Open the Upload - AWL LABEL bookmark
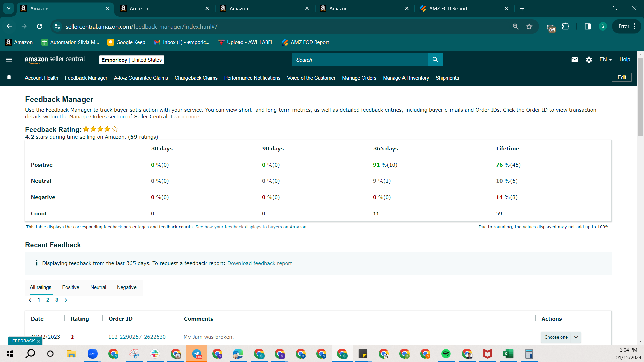Image resolution: width=644 pixels, height=362 pixels. tap(246, 42)
